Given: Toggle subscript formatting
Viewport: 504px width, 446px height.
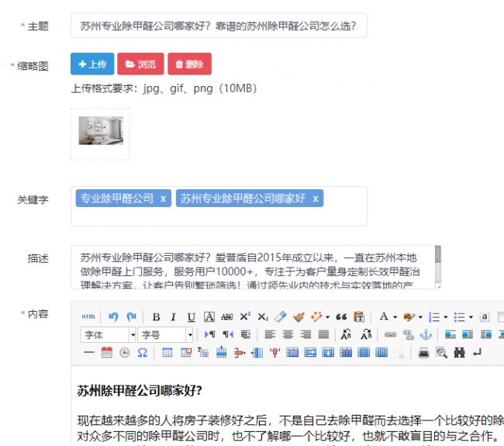Looking at the screenshot, I should click(263, 317).
